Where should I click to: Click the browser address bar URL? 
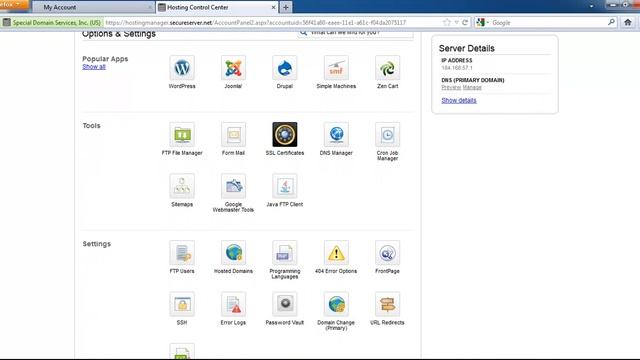coord(256,22)
